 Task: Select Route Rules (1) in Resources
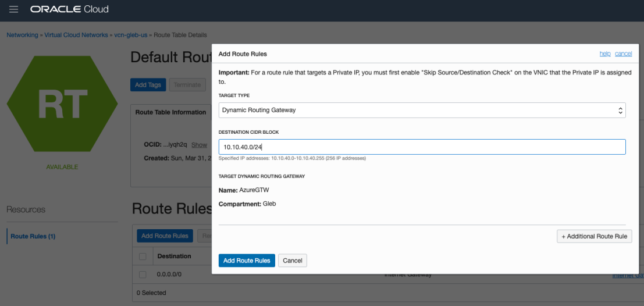point(33,236)
